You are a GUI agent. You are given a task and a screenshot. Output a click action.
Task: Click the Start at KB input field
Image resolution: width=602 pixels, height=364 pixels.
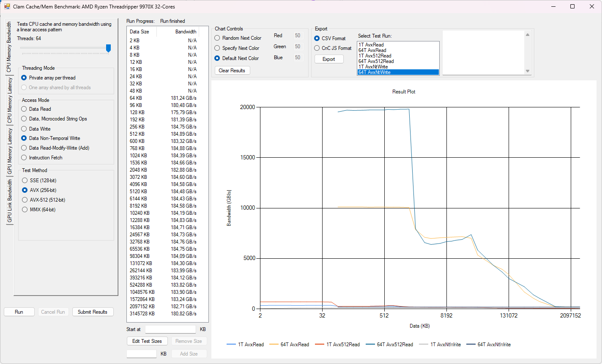170,329
